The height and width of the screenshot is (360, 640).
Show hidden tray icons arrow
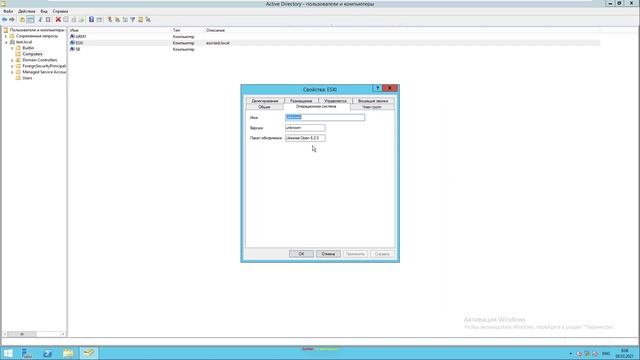571,353
